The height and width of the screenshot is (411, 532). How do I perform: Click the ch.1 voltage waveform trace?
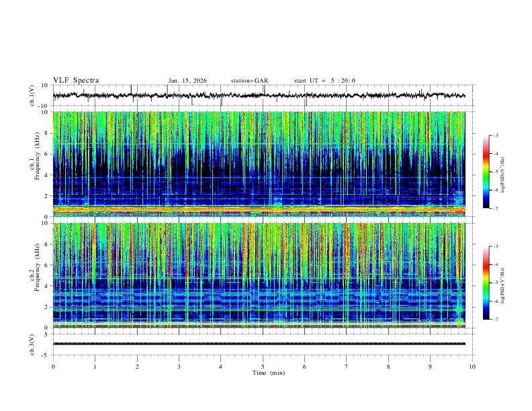[x=259, y=95]
